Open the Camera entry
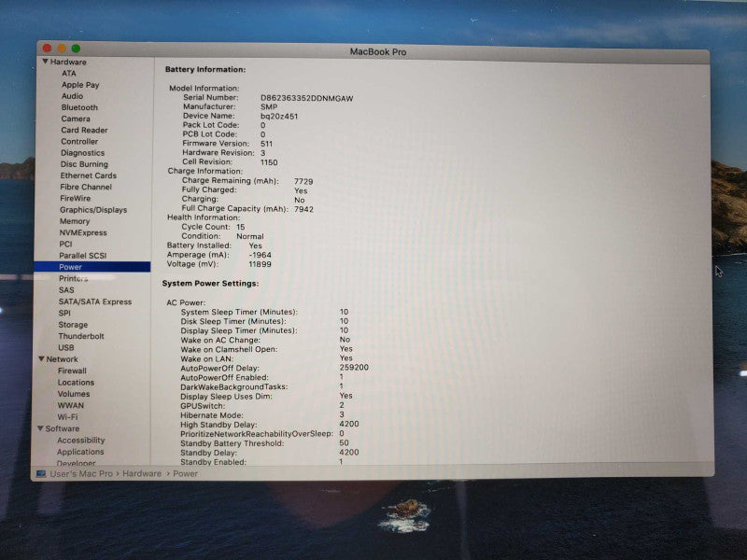 click(x=76, y=119)
